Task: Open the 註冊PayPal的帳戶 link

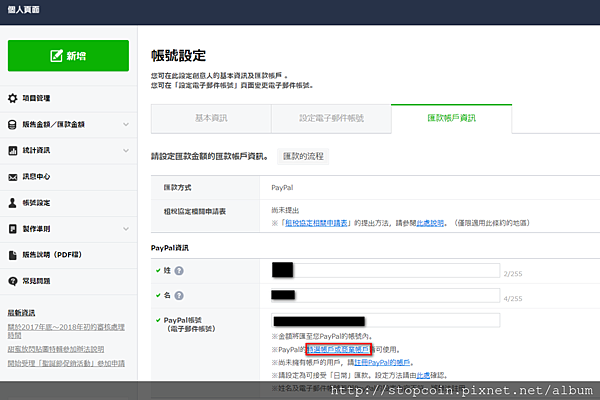Action: [x=382, y=362]
